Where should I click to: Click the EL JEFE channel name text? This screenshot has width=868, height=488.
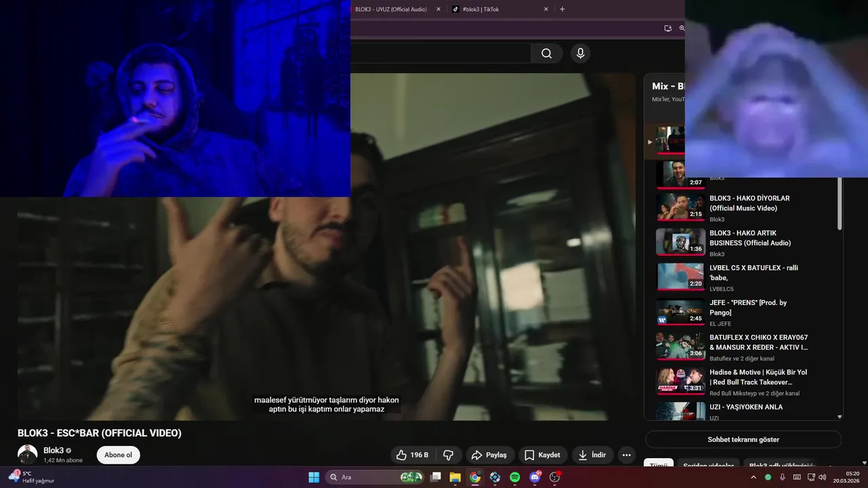pyautogui.click(x=720, y=324)
